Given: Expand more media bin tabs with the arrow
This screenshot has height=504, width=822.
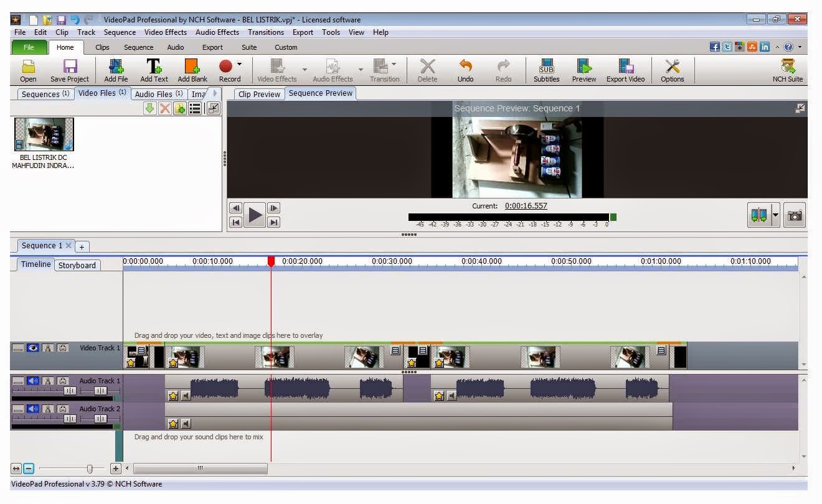Looking at the screenshot, I should 215,93.
